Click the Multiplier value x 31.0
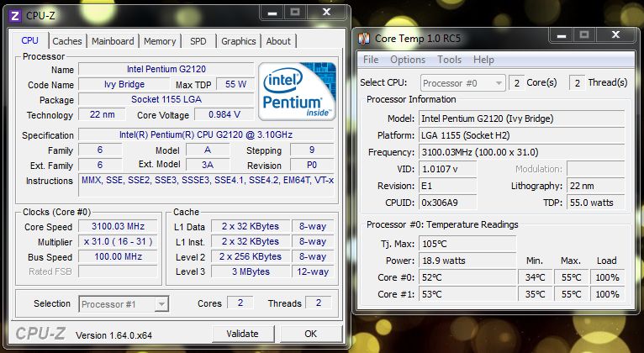This screenshot has width=644, height=353. [118, 241]
